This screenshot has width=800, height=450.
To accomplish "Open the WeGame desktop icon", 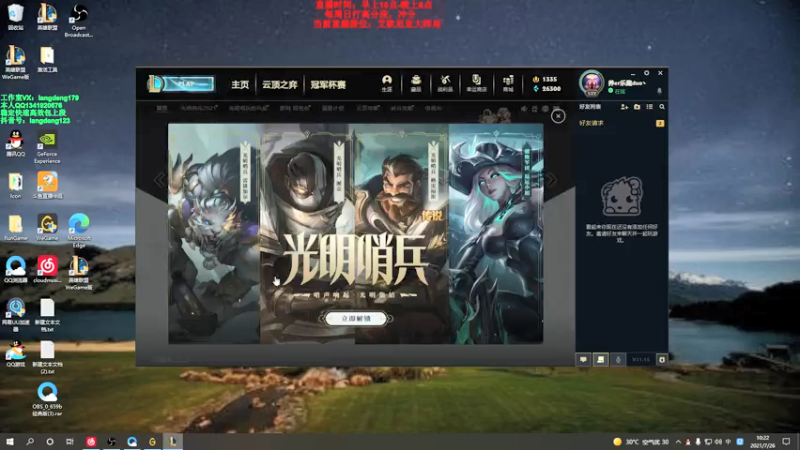I will click(47, 227).
